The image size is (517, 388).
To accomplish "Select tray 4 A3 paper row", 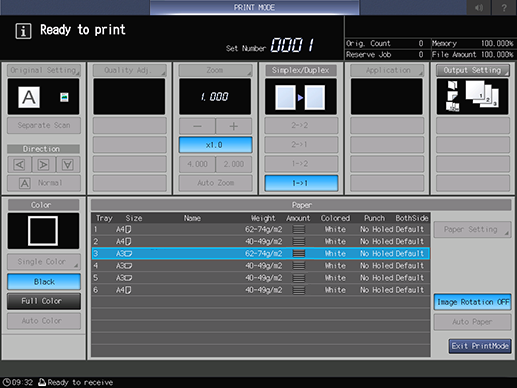I will click(x=260, y=266).
